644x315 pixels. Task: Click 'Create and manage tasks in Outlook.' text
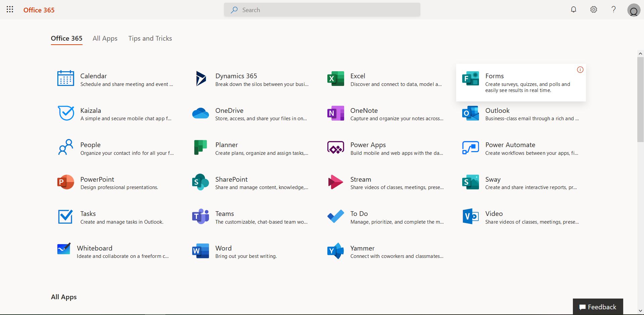122,222
